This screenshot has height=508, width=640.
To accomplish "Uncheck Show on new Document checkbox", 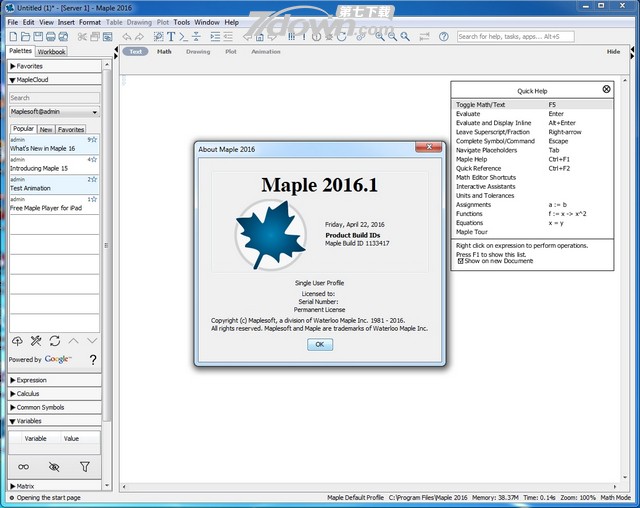I will [x=461, y=261].
